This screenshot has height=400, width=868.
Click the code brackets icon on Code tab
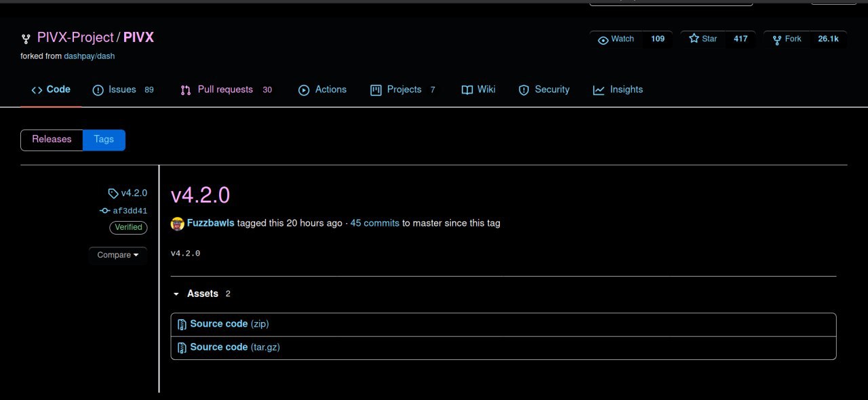point(37,90)
